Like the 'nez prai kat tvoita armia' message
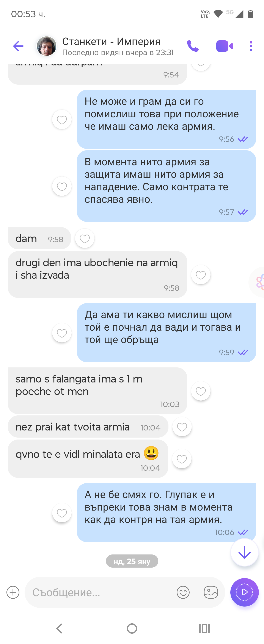 [x=182, y=427]
